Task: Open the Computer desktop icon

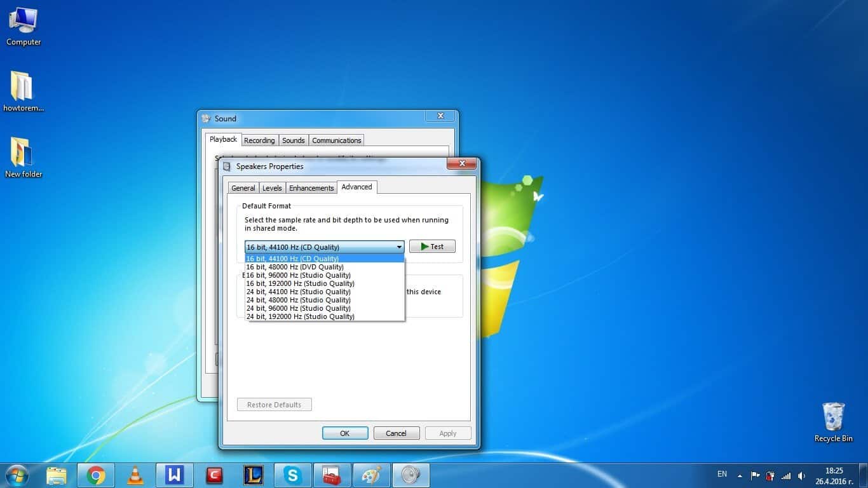Action: [24, 26]
